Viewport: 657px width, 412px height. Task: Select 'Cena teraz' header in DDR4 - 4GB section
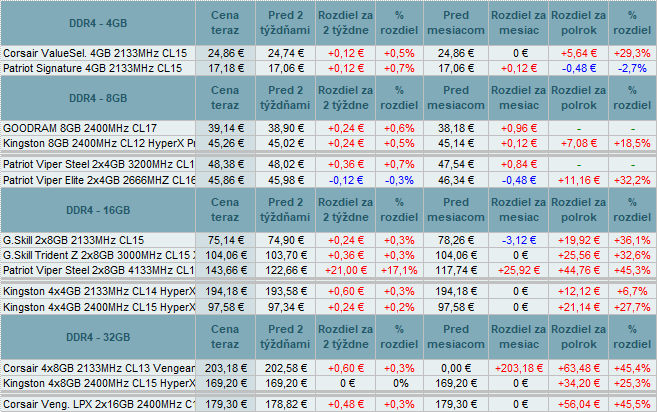pos(225,23)
